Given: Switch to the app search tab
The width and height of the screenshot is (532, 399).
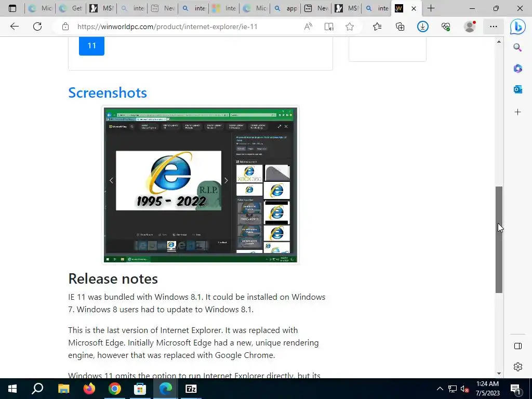Looking at the screenshot, I should [x=285, y=8].
